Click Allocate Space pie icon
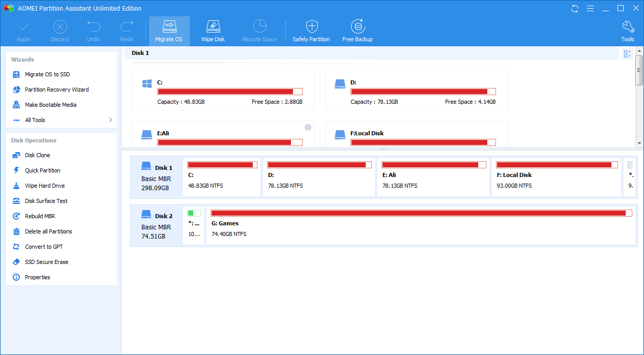The width and height of the screenshot is (644, 355). point(259,26)
